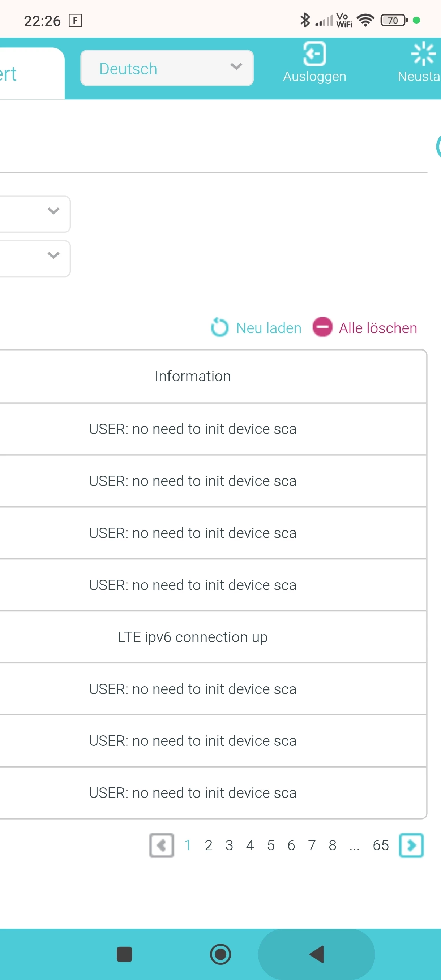Open the Deutsch language dropdown
The image size is (441, 980).
coord(167,68)
